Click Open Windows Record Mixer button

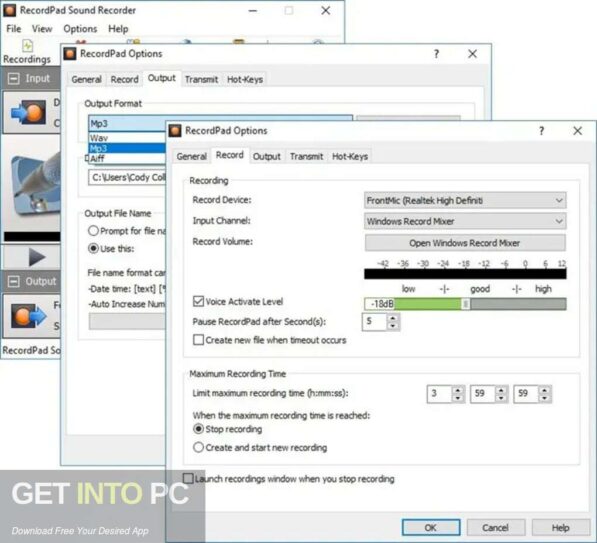465,243
